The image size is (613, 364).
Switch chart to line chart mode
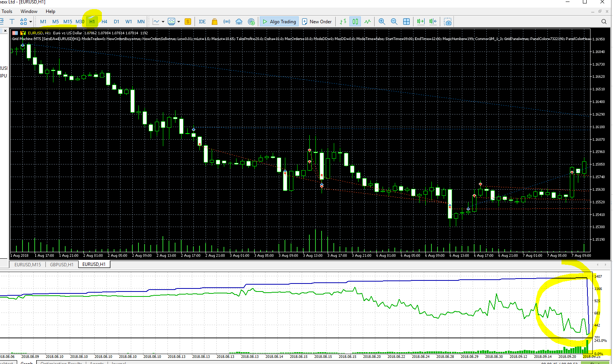(368, 22)
